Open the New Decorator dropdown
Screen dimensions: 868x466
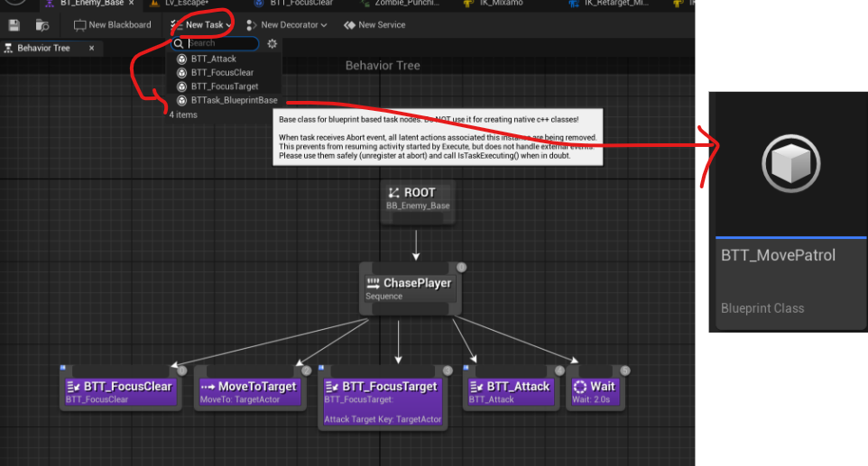point(286,25)
